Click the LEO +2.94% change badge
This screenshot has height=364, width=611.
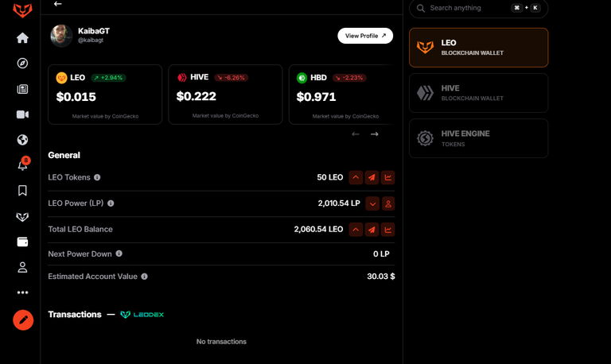(108, 78)
